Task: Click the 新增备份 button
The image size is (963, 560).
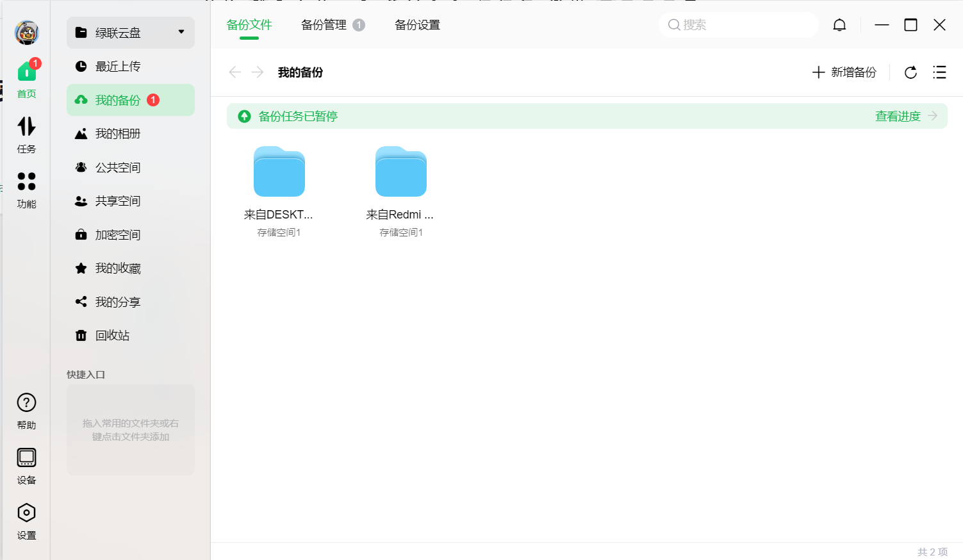Action: [x=844, y=72]
